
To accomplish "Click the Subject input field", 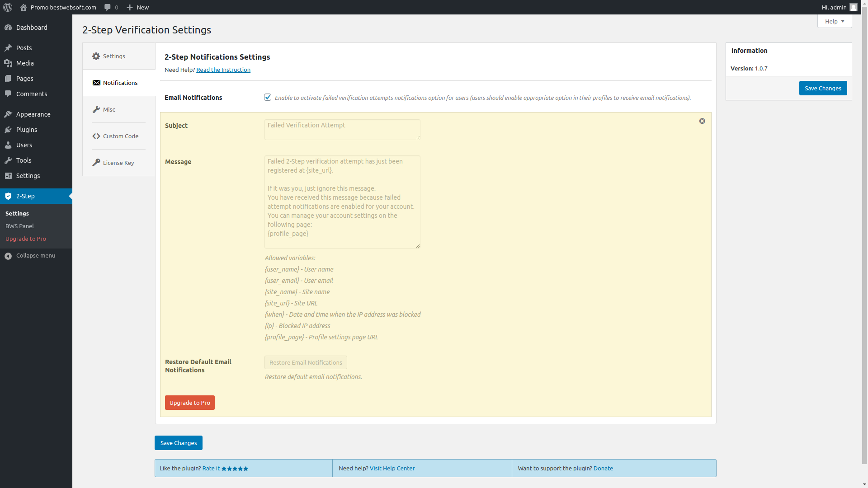I will tap(342, 129).
